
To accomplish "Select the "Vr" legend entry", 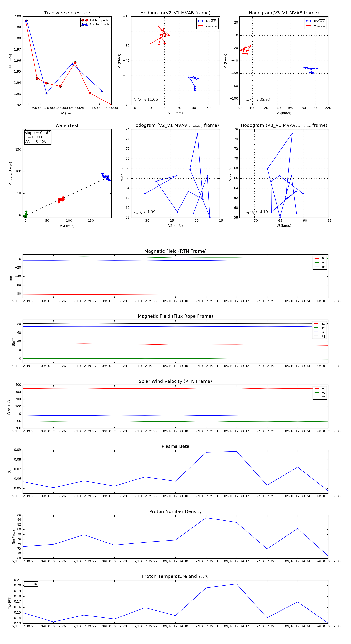I will tap(320, 389).
